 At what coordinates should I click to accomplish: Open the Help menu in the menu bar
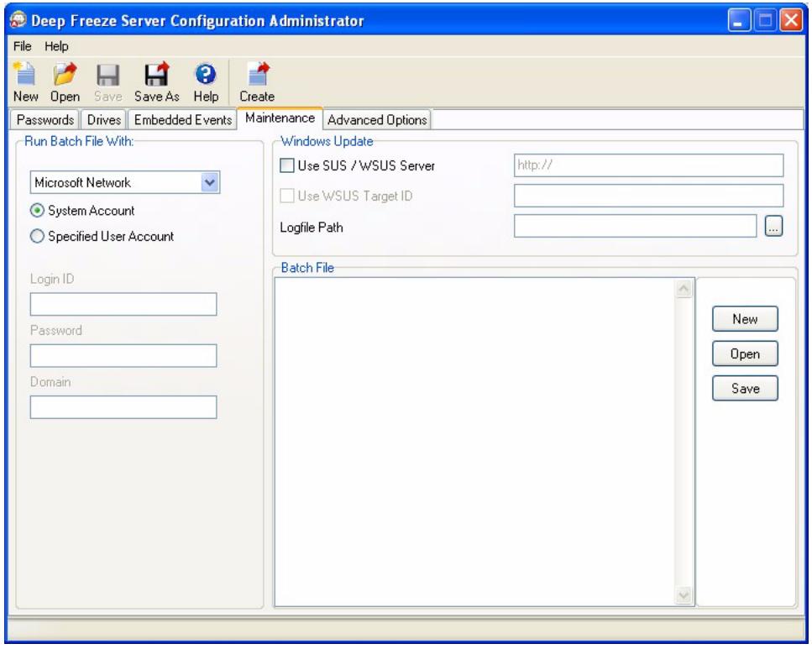pyautogui.click(x=56, y=46)
